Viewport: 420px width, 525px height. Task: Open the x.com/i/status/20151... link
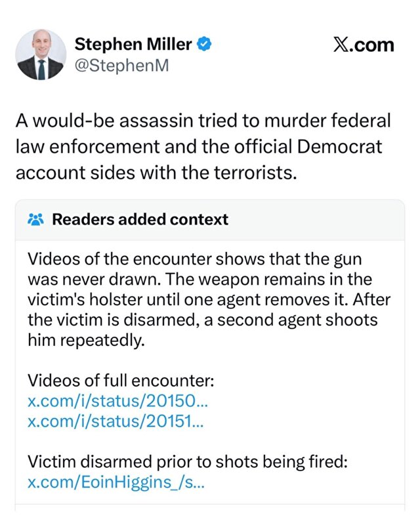pyautogui.click(x=116, y=421)
